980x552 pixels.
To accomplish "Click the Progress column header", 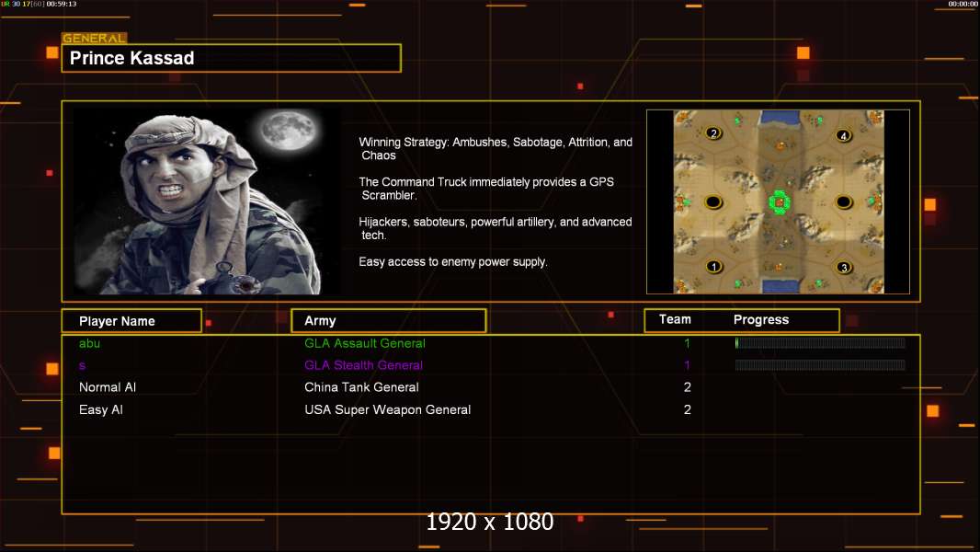I will (x=760, y=319).
